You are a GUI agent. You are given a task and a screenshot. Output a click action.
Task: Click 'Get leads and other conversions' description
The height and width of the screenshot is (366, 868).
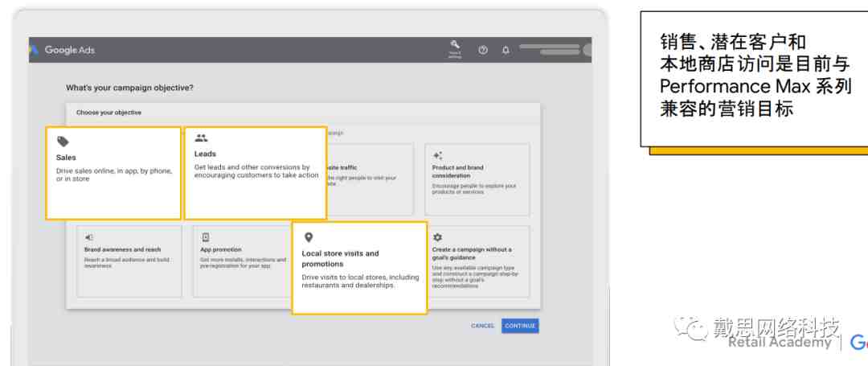(x=256, y=171)
